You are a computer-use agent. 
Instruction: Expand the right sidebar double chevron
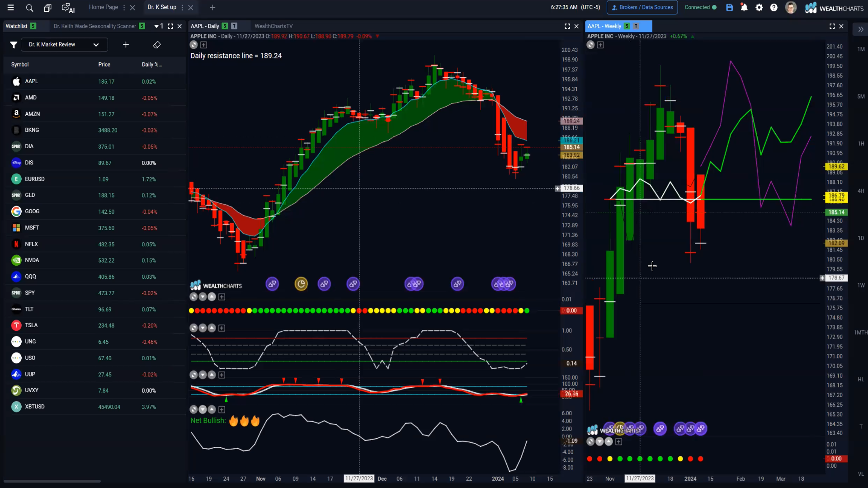point(861,29)
